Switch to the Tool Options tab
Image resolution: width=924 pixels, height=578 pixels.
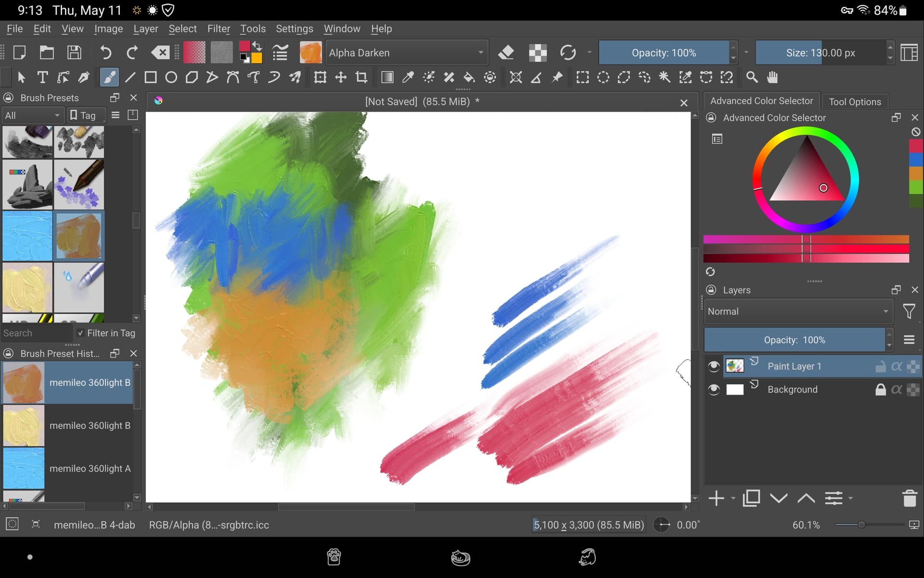click(x=855, y=102)
